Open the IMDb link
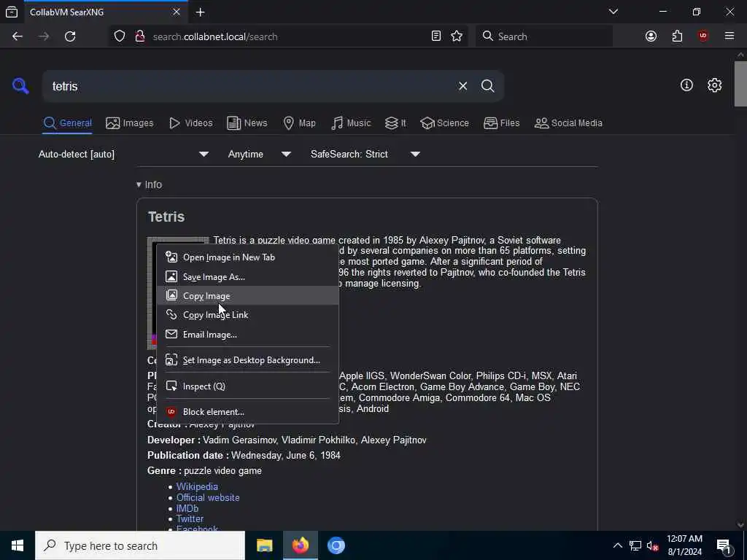The width and height of the screenshot is (747, 560). click(x=187, y=508)
